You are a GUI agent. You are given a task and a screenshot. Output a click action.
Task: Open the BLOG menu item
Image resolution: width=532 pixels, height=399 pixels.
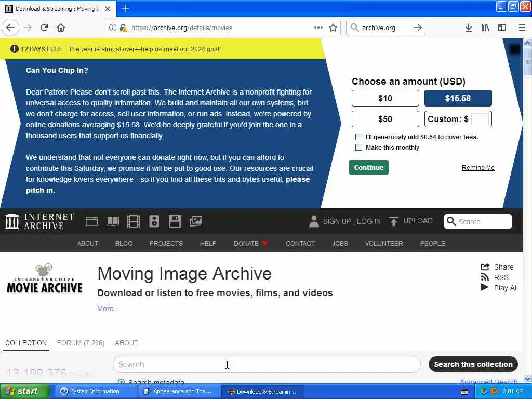[x=124, y=243]
